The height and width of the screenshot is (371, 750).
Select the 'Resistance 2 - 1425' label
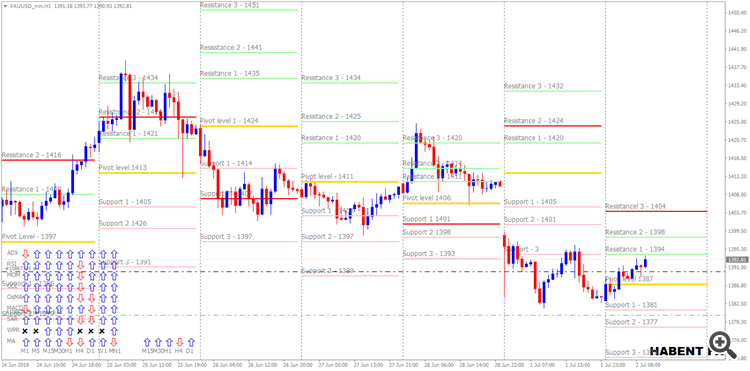pos(331,116)
